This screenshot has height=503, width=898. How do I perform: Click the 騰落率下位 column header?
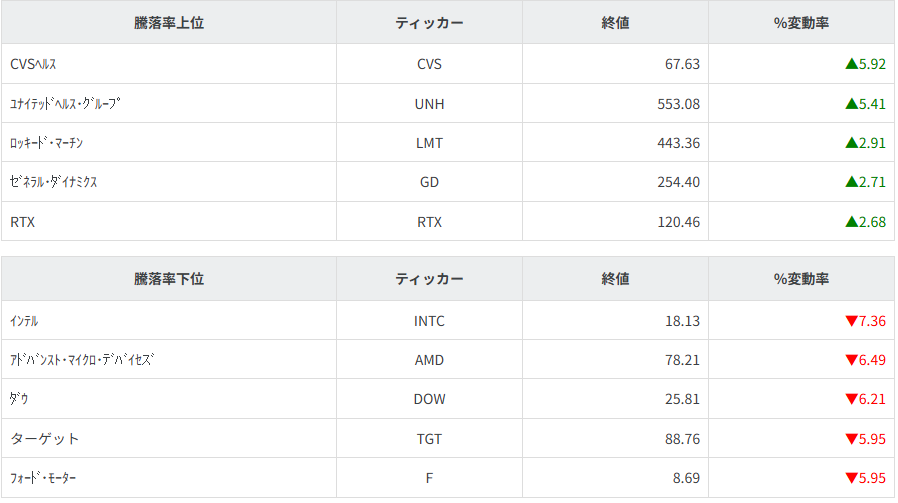coord(169,279)
